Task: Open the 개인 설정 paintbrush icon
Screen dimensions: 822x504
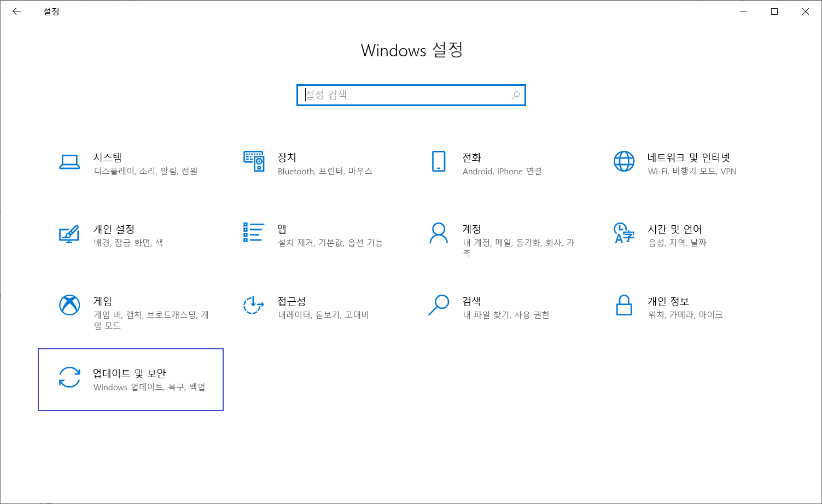Action: 69,233
